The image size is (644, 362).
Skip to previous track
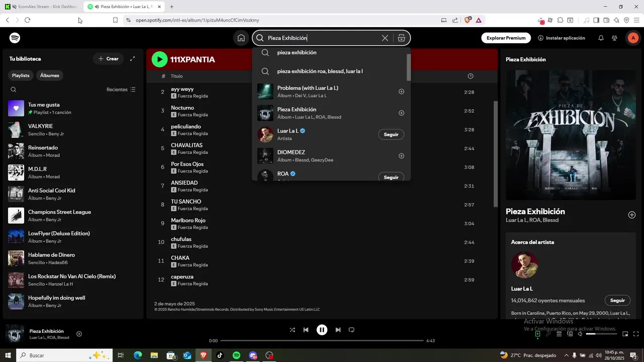pos(306,330)
